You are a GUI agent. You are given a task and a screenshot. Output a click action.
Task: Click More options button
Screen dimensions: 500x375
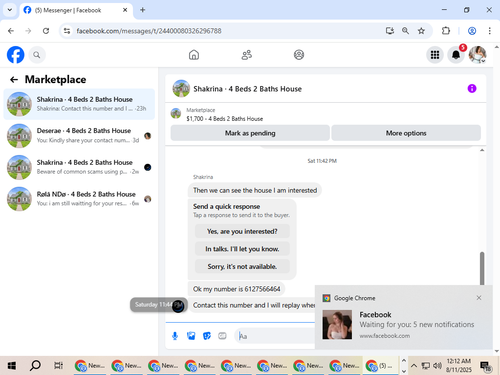[x=406, y=133]
